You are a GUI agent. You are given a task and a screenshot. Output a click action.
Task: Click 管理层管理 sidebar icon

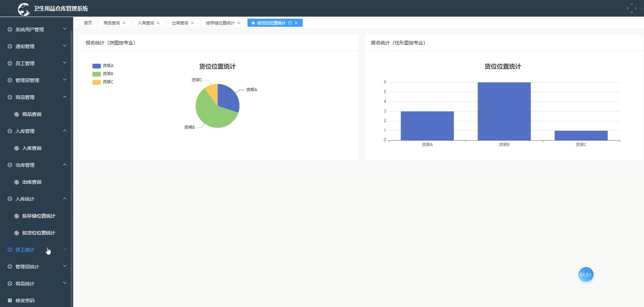[x=10, y=80]
